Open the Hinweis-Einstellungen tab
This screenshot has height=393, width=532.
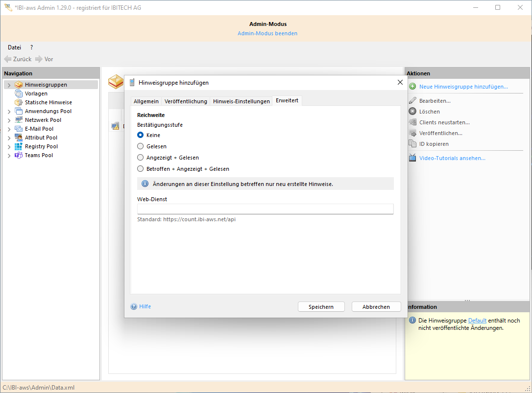(241, 101)
